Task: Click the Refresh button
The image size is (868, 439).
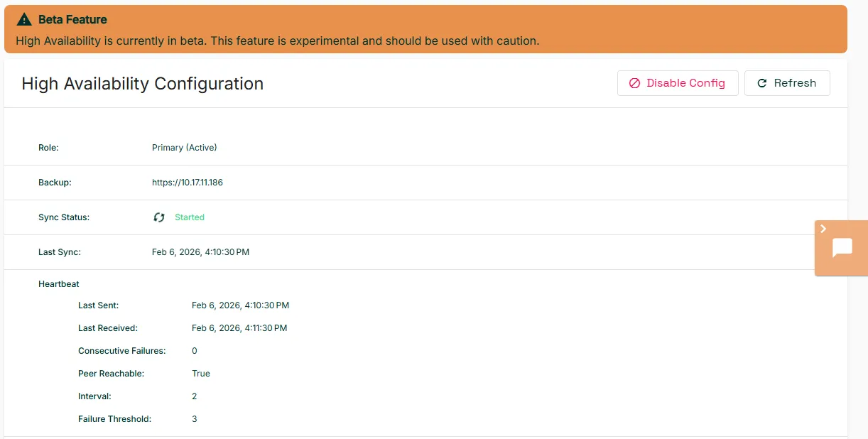Action: (787, 83)
